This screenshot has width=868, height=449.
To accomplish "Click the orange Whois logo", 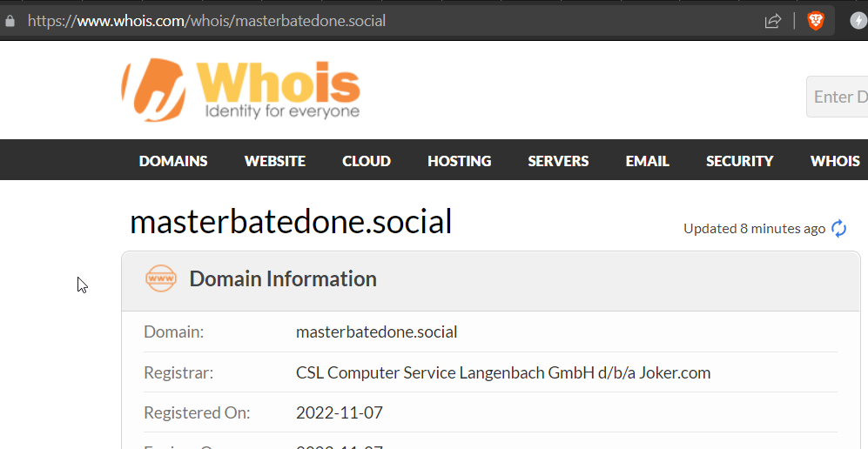I will [x=240, y=90].
